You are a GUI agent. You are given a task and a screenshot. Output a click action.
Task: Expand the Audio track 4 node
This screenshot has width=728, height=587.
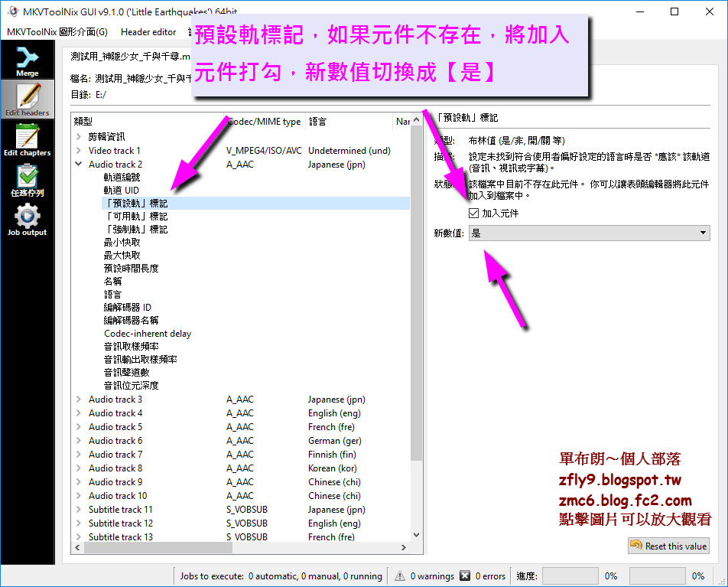point(79,413)
